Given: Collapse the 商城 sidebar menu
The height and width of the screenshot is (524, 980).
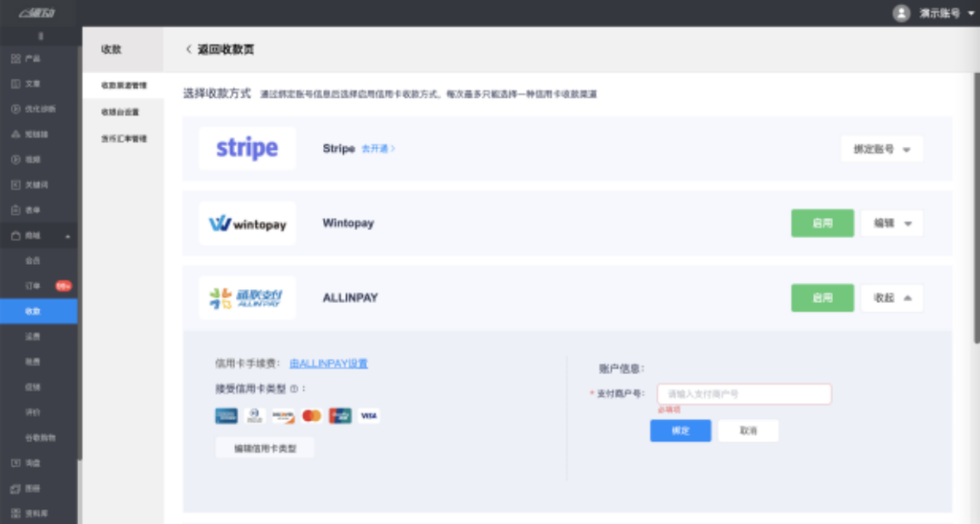Looking at the screenshot, I should pyautogui.click(x=67, y=236).
